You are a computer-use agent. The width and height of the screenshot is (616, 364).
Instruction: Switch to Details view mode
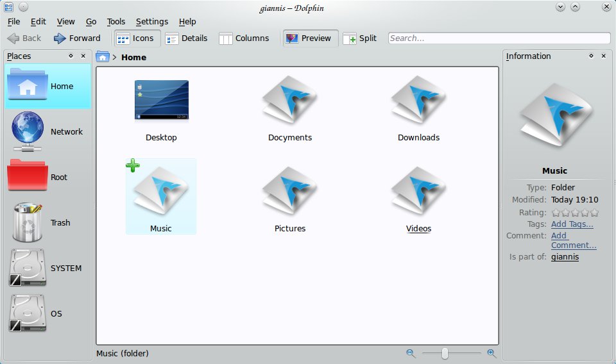click(x=187, y=38)
